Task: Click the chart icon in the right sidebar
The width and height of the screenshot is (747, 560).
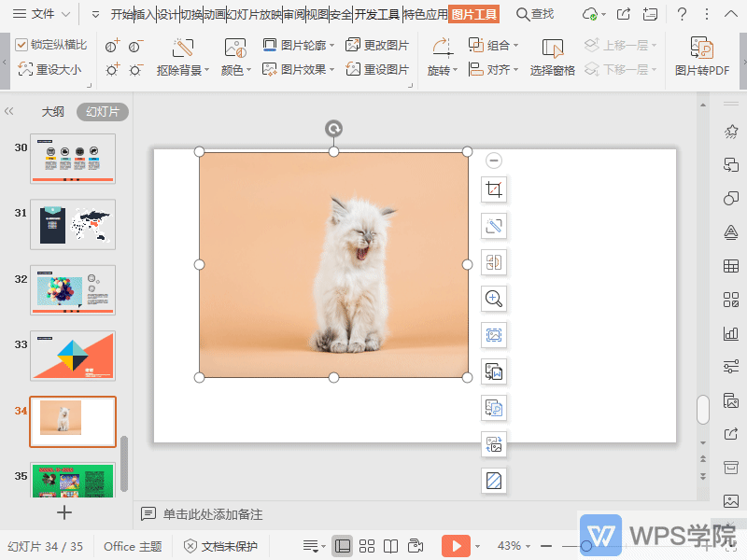Action: [x=730, y=333]
